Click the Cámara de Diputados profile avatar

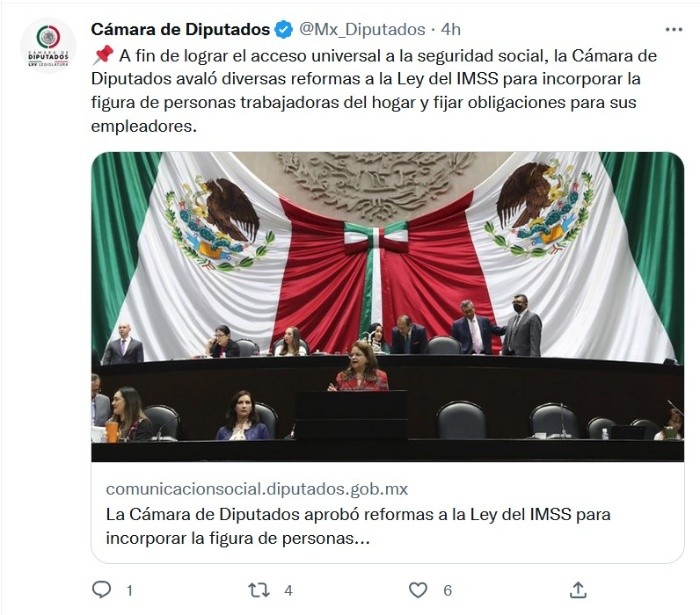48,45
